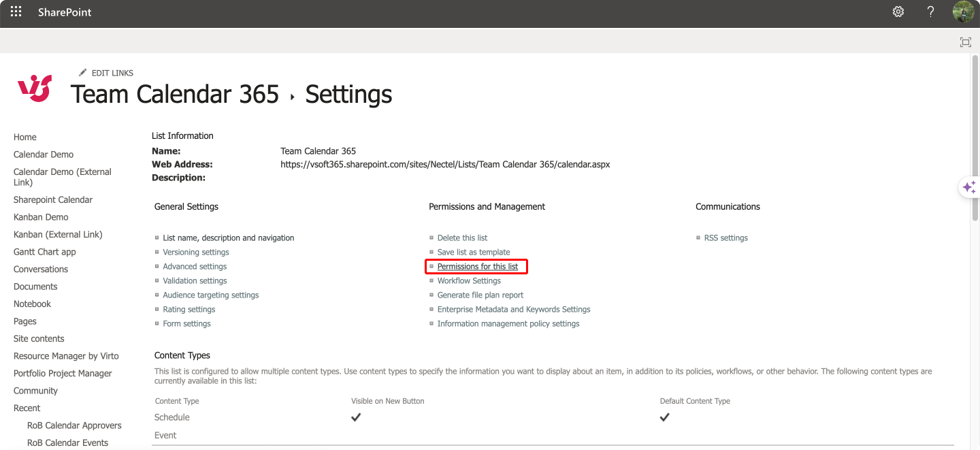Click Recent in left navigation
The width and height of the screenshot is (980, 450).
[27, 408]
